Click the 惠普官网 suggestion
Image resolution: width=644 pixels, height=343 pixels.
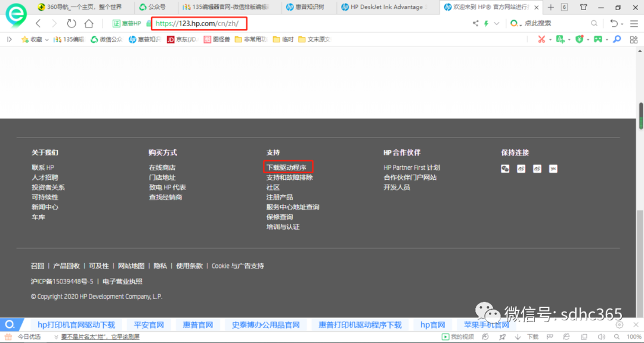tap(197, 325)
